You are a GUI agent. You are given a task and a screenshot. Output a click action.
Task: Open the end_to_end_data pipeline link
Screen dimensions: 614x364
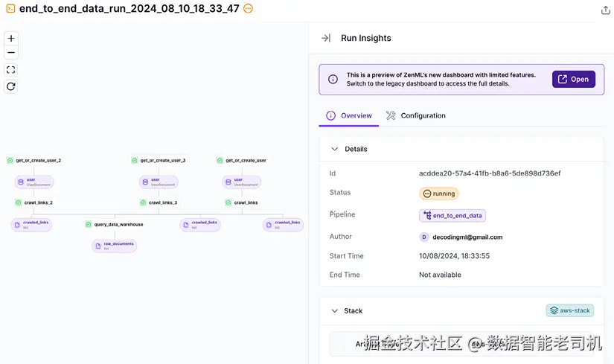pyautogui.click(x=452, y=215)
